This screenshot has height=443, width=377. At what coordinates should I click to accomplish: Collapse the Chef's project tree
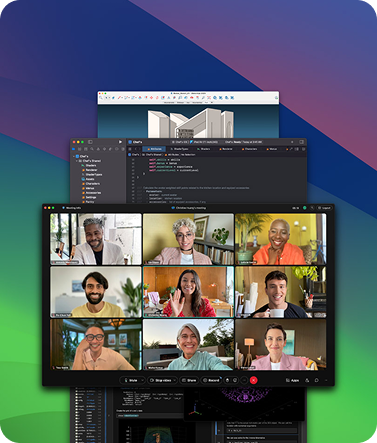click(74, 156)
